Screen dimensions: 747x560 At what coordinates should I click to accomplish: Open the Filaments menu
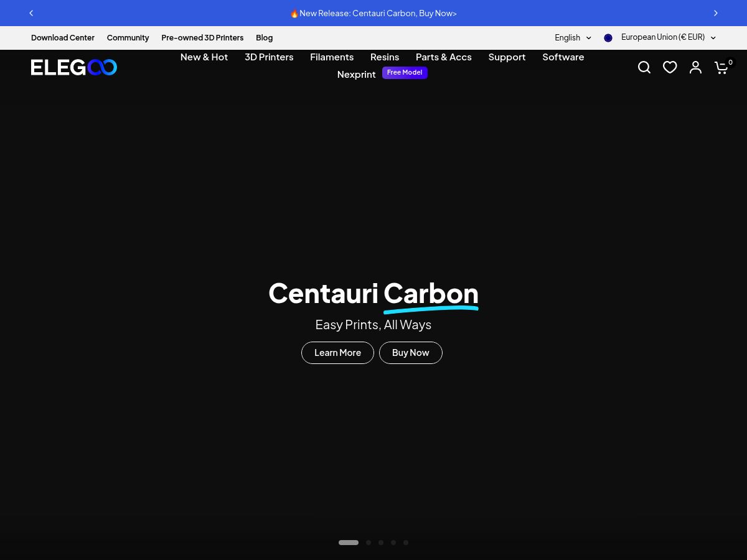[332, 57]
